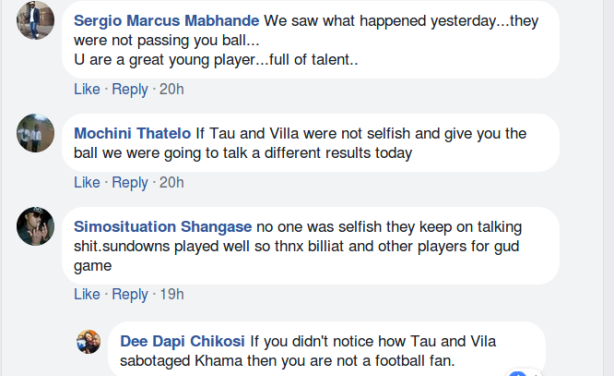Open the 19h timestamp on Simosituation's comment
The height and width of the screenshot is (376, 614).
(x=172, y=294)
